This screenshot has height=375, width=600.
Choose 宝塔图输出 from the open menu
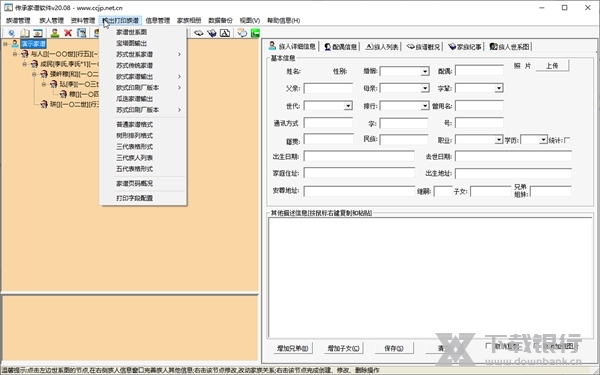coord(143,43)
